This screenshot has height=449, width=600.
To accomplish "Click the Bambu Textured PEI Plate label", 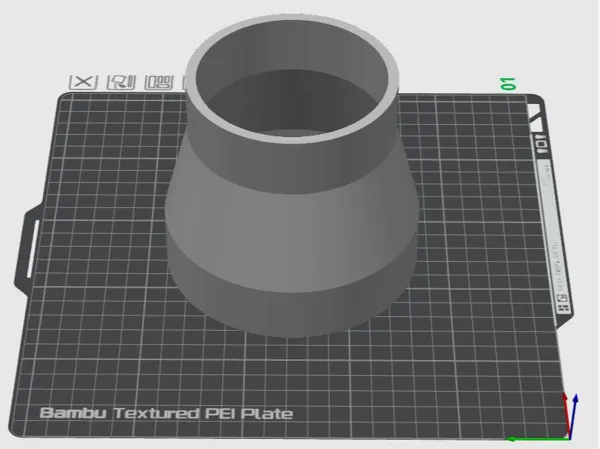I will click(166, 413).
